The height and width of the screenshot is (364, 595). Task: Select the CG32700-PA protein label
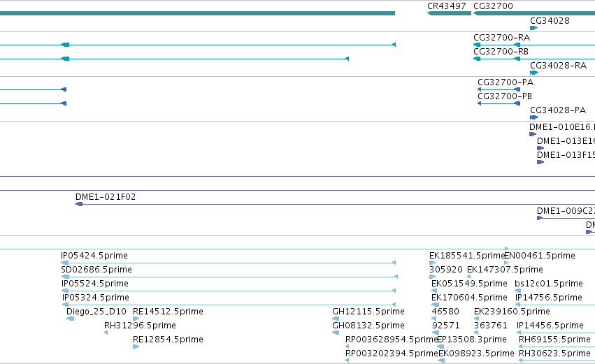coord(505,82)
